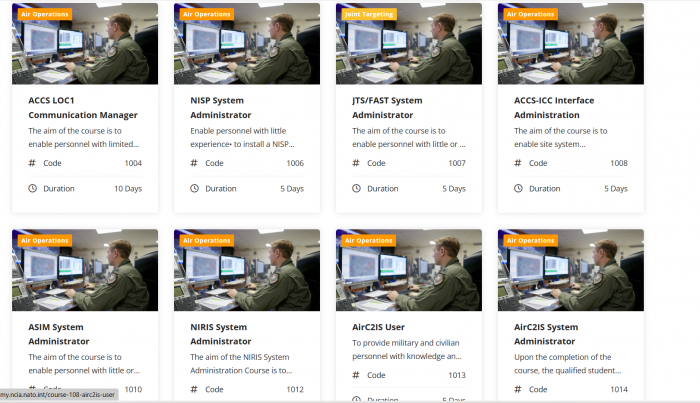This screenshot has height=403, width=700.
Task: Click the description 'Upon the completion of the'
Action: [x=567, y=364]
